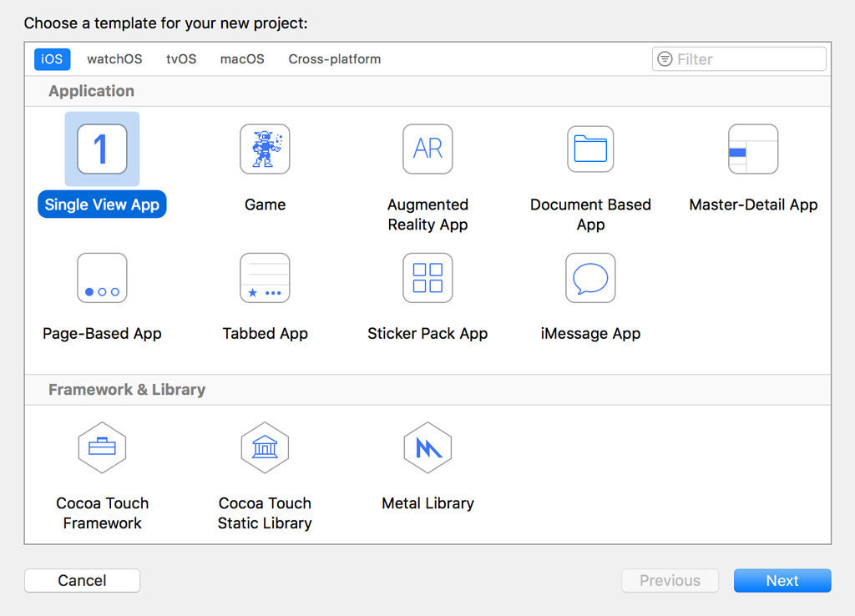The width and height of the screenshot is (855, 616).
Task: Choose the Cocoa Touch Framework template
Action: pyautogui.click(x=102, y=447)
